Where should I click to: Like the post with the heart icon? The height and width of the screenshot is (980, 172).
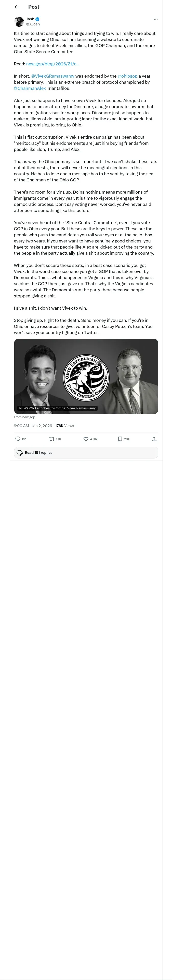86,439
